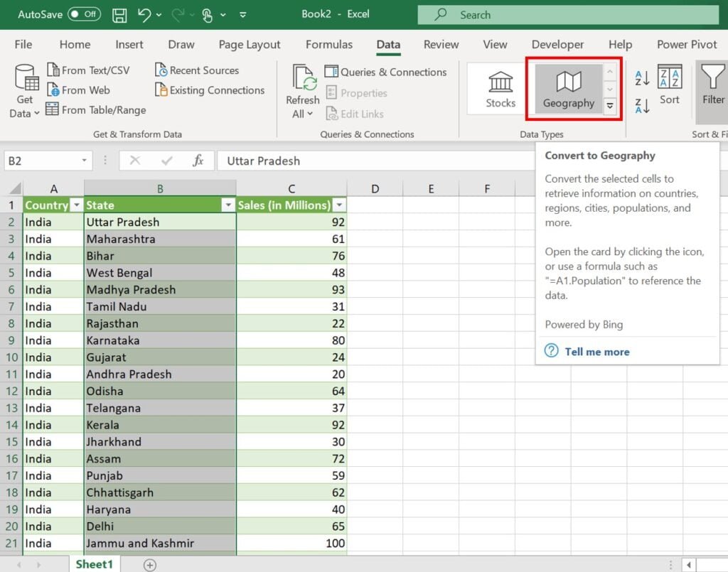Select the Geography data type
The height and width of the screenshot is (572, 728).
pyautogui.click(x=567, y=87)
